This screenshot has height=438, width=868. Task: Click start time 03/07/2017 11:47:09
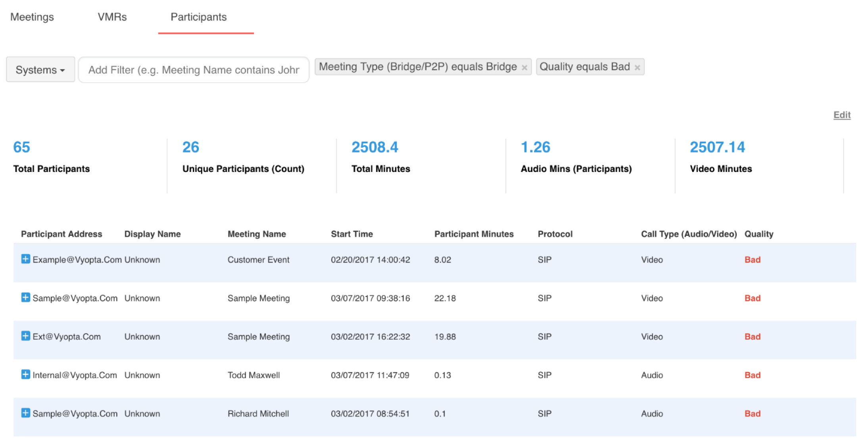[x=370, y=375]
